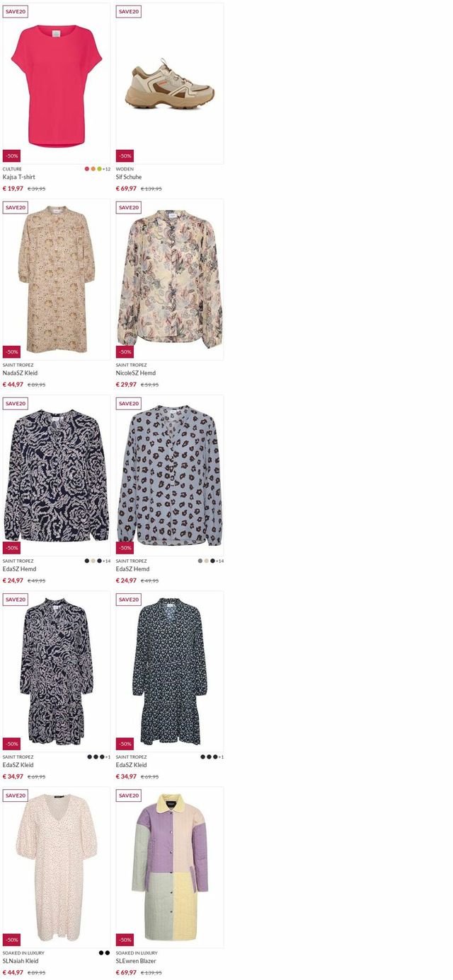Open the Sif Schuhe sneaker image
Image resolution: width=453 pixels, height=980 pixels.
click(170, 84)
